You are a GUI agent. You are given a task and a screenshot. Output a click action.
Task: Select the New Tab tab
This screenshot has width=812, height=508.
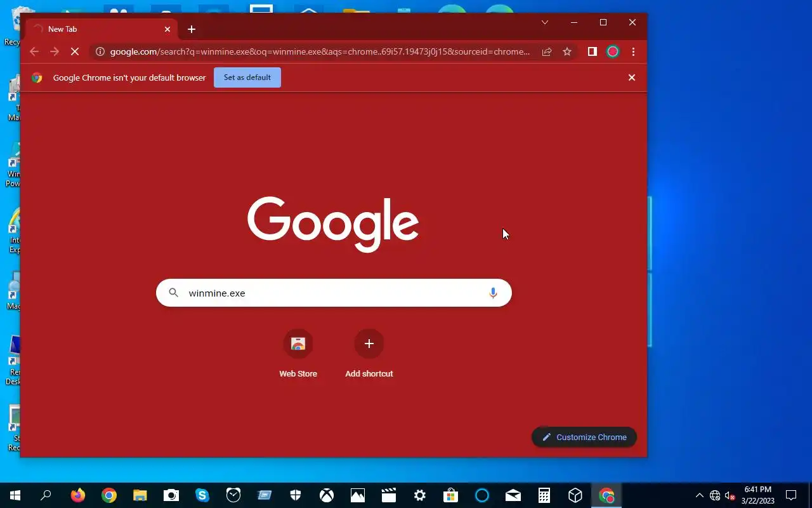pyautogui.click(x=101, y=29)
